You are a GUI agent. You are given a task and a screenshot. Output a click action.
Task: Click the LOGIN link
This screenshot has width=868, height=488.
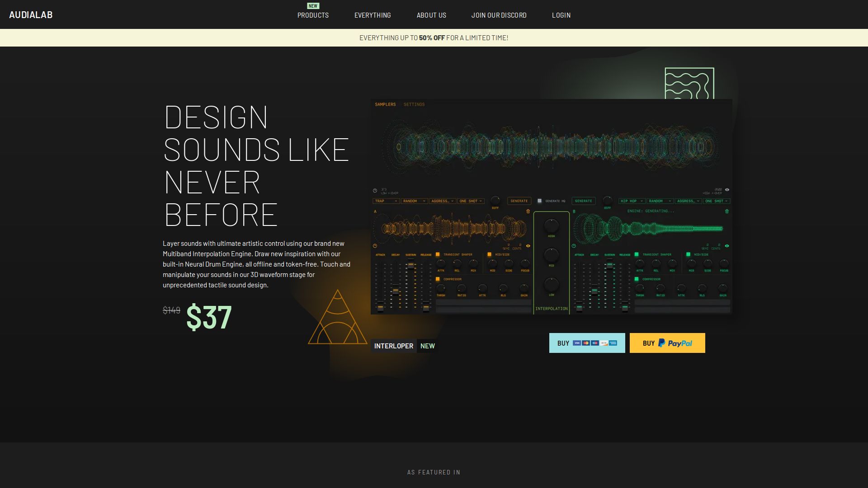point(561,15)
